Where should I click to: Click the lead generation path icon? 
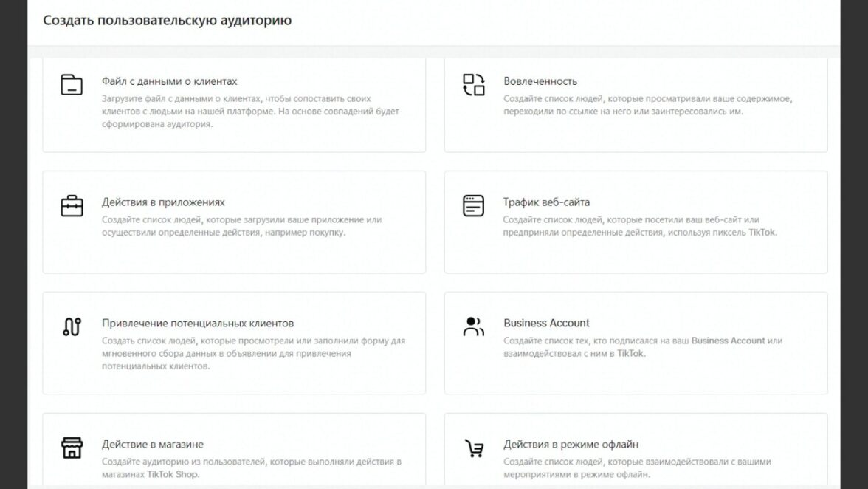72,326
